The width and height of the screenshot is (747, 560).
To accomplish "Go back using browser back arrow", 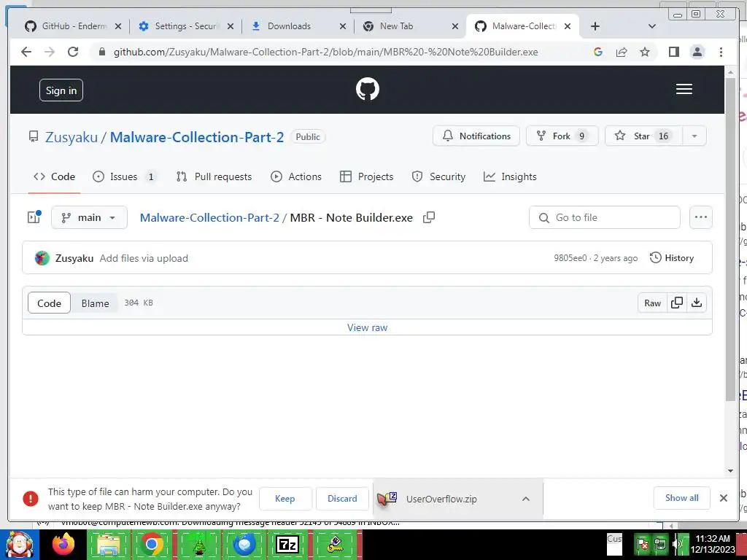I will (26, 52).
